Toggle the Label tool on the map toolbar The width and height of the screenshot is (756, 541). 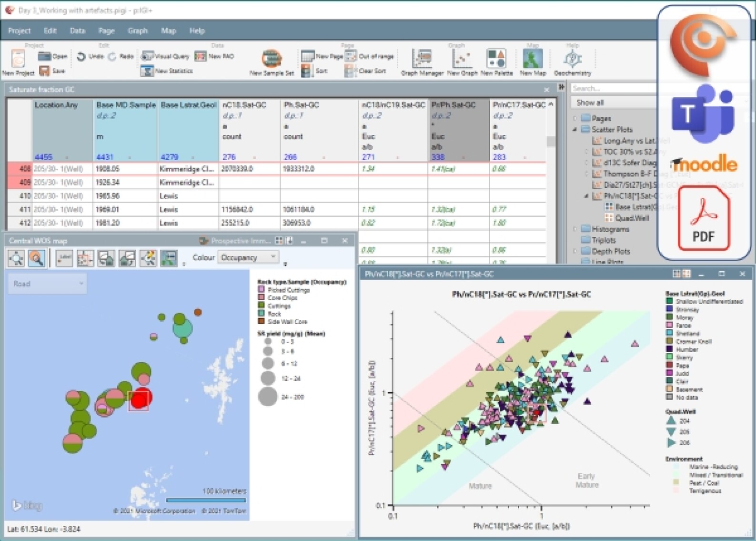coord(64,258)
